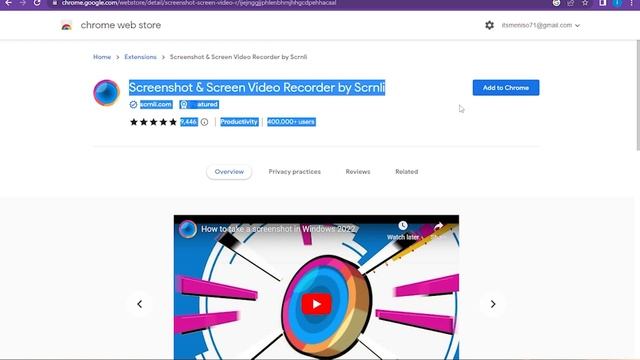Click the 400,000+ users text
Image resolution: width=640 pixels, height=360 pixels.
click(x=291, y=122)
